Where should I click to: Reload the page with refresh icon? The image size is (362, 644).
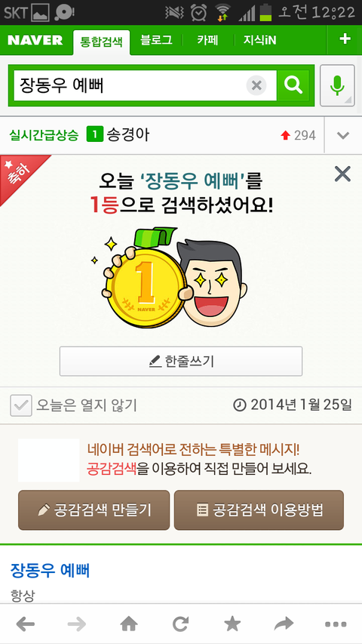tap(180, 624)
